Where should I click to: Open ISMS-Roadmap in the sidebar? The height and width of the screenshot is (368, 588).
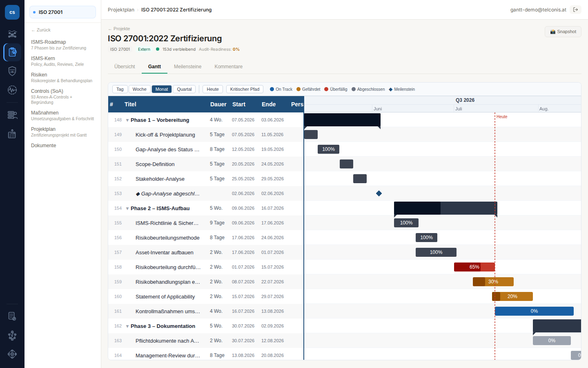pos(63,45)
